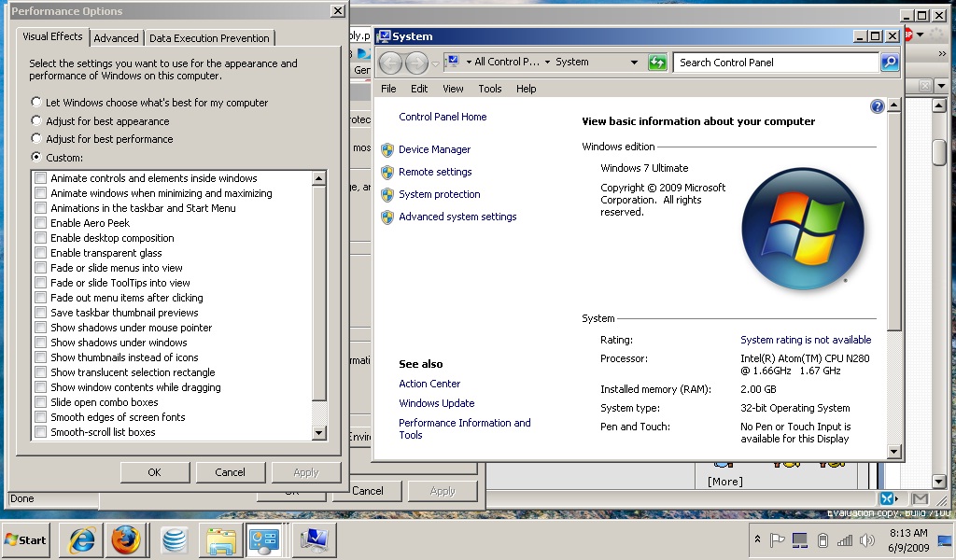
Task: Expand dropdown arrow before System breadcrumb
Action: (x=547, y=63)
